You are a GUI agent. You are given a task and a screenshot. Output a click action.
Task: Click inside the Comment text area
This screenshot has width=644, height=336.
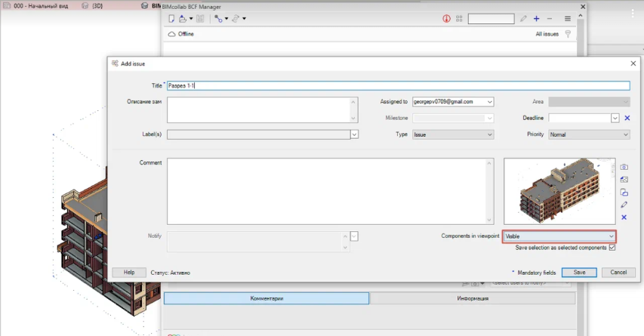(x=331, y=191)
